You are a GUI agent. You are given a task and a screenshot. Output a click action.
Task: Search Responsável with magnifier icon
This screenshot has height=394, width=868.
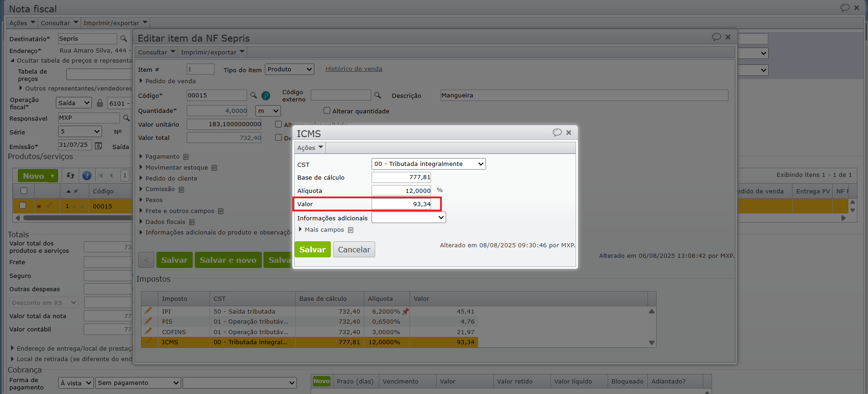(126, 118)
